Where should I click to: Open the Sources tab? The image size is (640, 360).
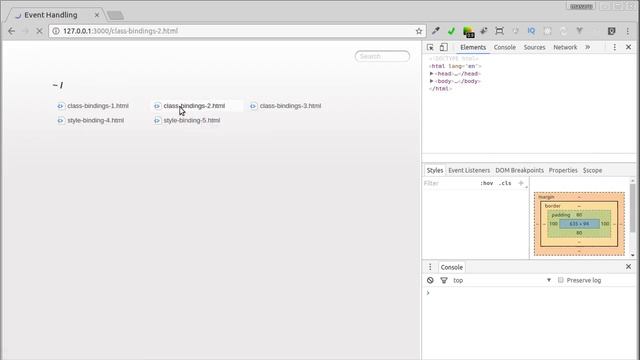pos(534,47)
